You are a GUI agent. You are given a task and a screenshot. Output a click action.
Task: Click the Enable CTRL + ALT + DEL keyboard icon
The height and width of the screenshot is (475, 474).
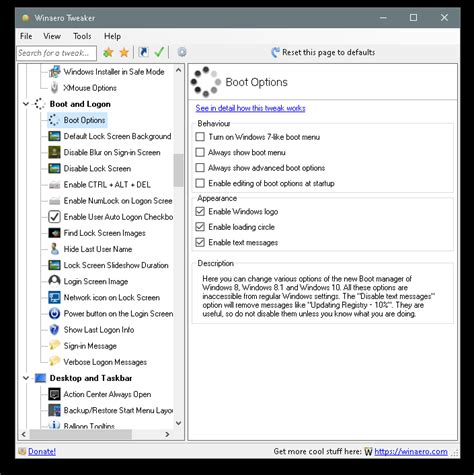[54, 185]
